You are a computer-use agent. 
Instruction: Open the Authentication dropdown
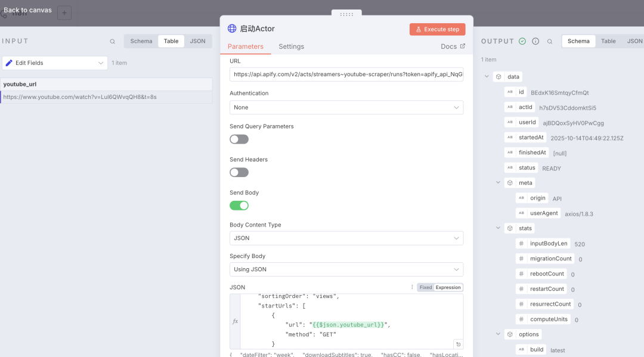[346, 107]
